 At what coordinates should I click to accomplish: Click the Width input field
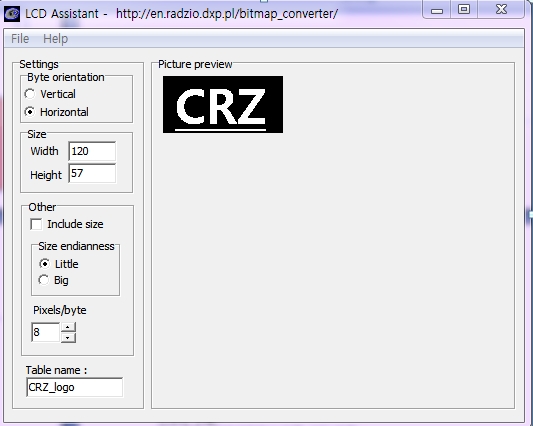(x=92, y=151)
